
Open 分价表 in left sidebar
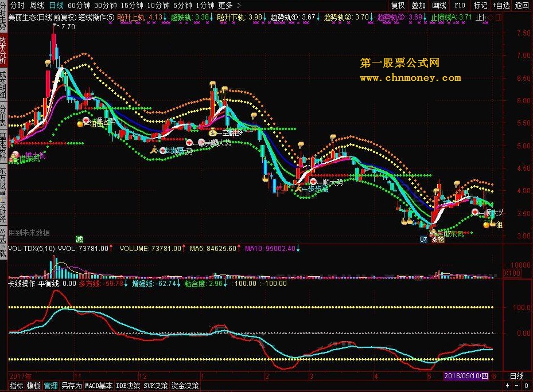click(3, 116)
